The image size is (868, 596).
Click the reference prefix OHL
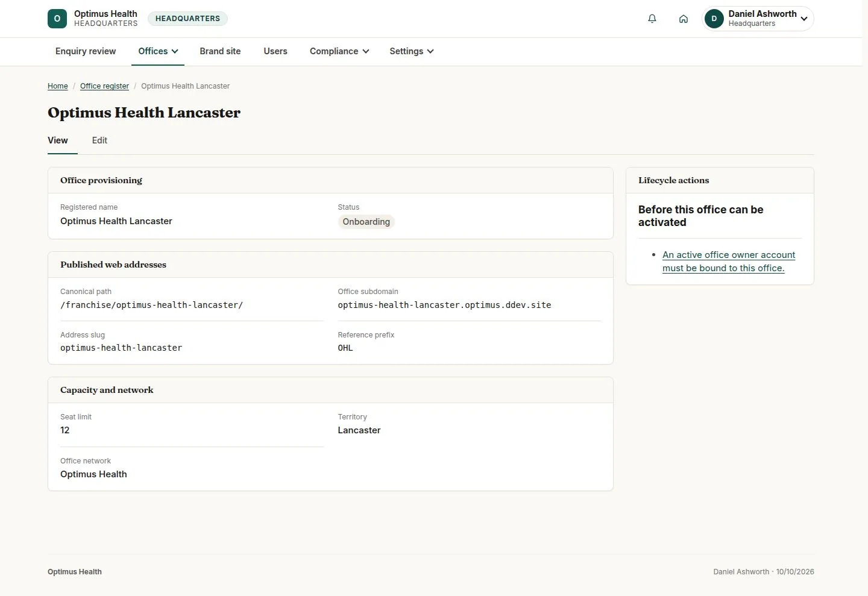click(x=345, y=348)
